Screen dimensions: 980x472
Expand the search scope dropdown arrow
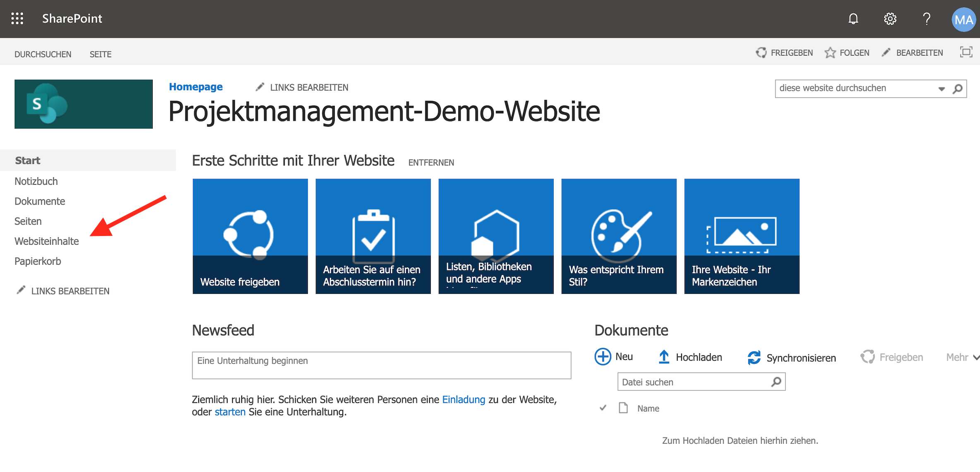(x=942, y=89)
